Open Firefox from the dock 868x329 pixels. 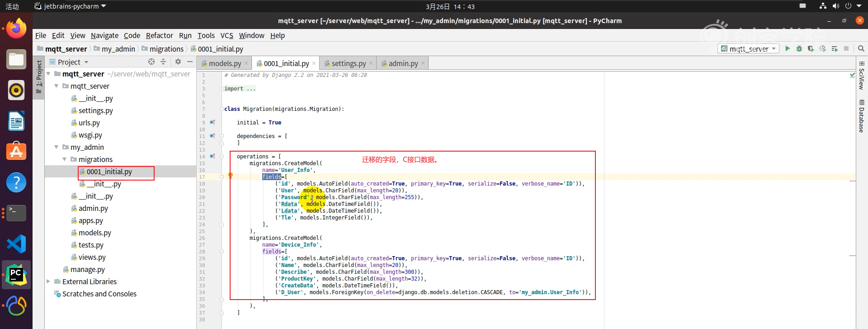coord(16,29)
